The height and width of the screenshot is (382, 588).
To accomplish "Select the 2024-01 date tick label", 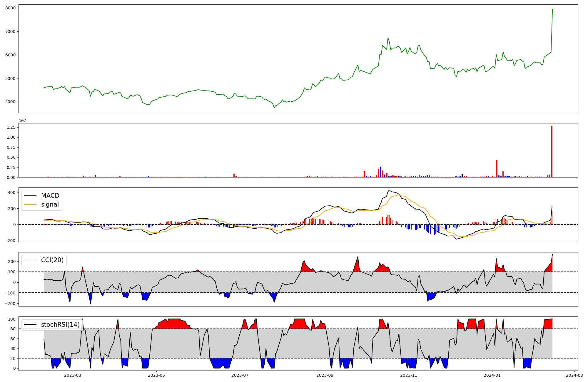I will tap(492, 375).
